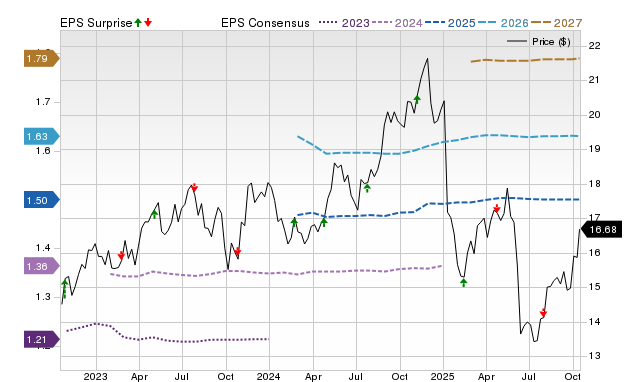640x382 pixels.
Task: Click the 1.4 label on left axis
Action: (43, 248)
